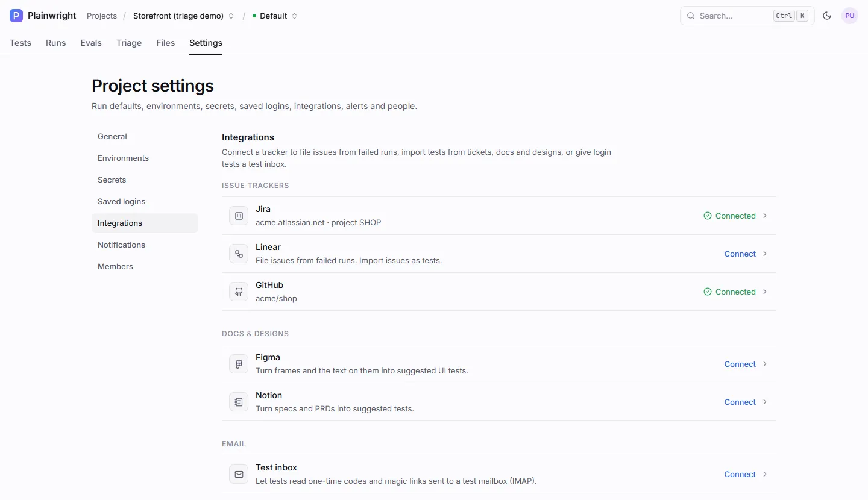Open Members settings in the sidebar
Screen dimensions: 868x500
pyautogui.click(x=145, y=266)
